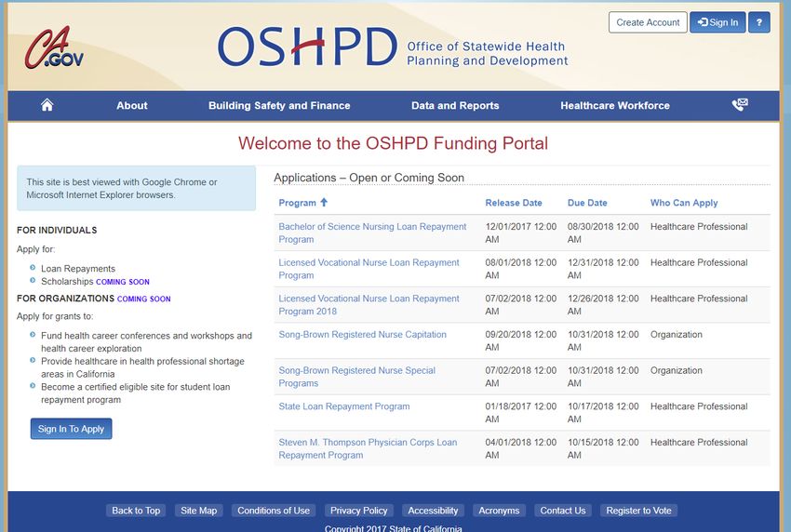Click due date 10/17/2018 12:00 AM cell
Viewport: 791px width, 532px height.
(x=603, y=413)
